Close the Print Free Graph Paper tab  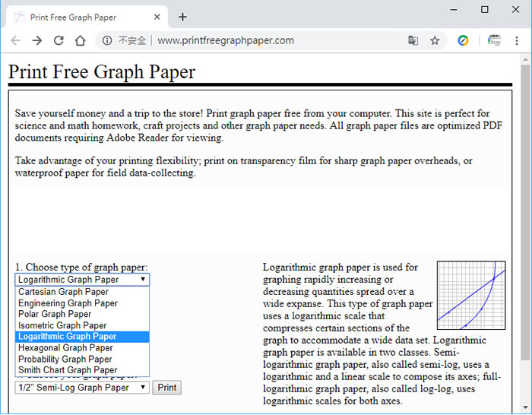tap(157, 17)
